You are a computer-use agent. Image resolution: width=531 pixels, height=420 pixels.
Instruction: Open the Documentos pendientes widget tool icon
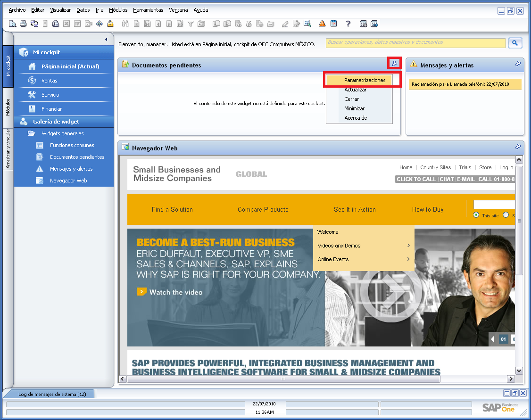point(394,63)
